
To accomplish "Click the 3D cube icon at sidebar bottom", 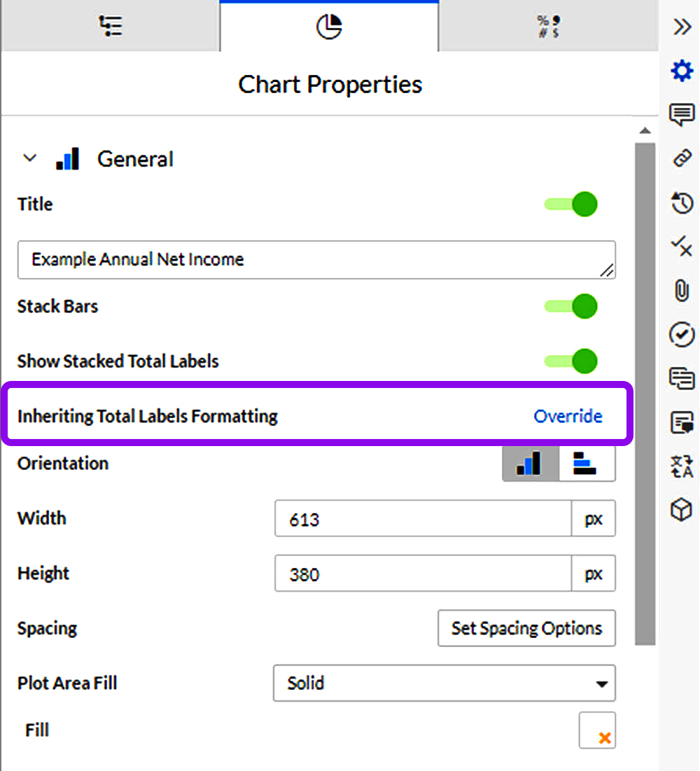I will pyautogui.click(x=681, y=510).
